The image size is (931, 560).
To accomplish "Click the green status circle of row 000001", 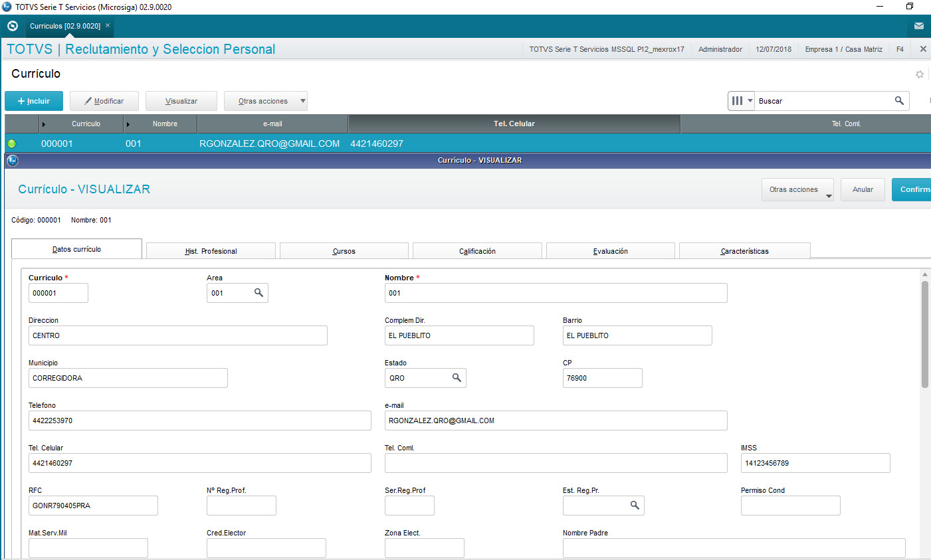I will point(11,143).
